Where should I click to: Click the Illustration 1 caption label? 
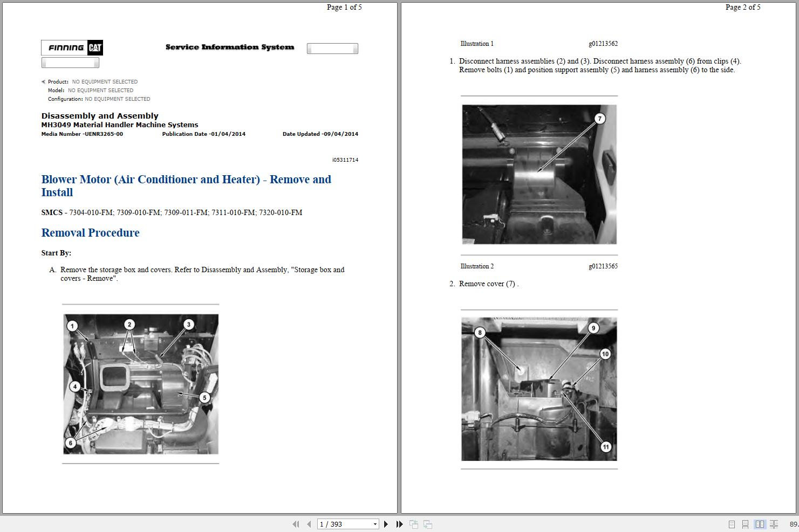[477, 44]
